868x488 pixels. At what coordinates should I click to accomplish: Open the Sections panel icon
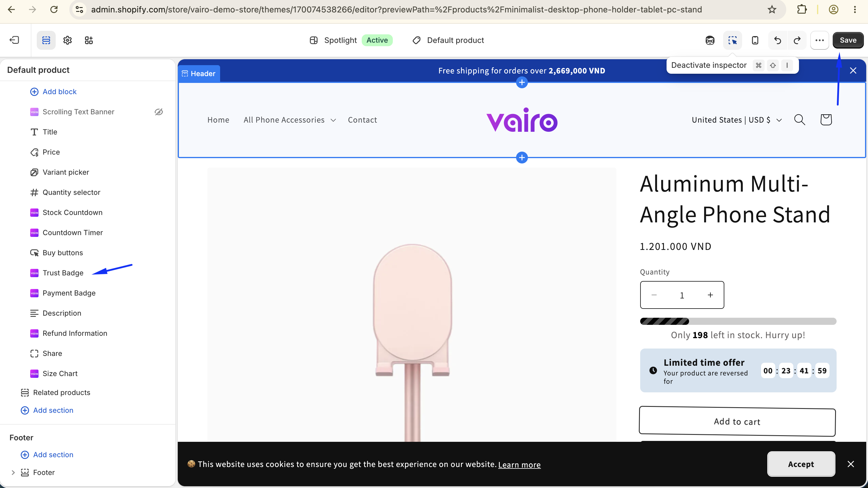[46, 40]
